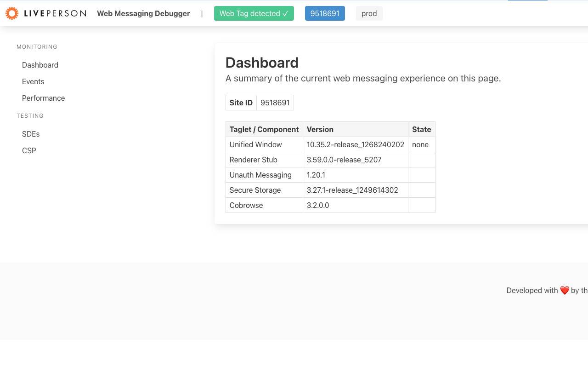Click the Site ID label cell

click(x=241, y=103)
